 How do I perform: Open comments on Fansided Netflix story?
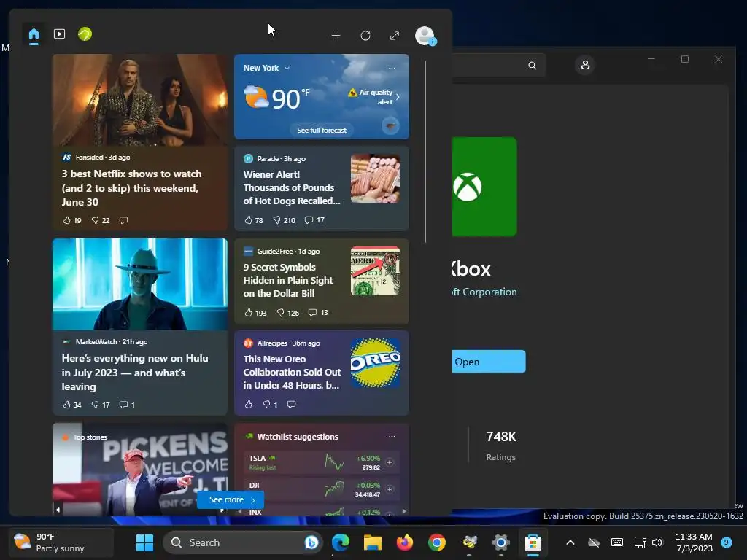(123, 220)
